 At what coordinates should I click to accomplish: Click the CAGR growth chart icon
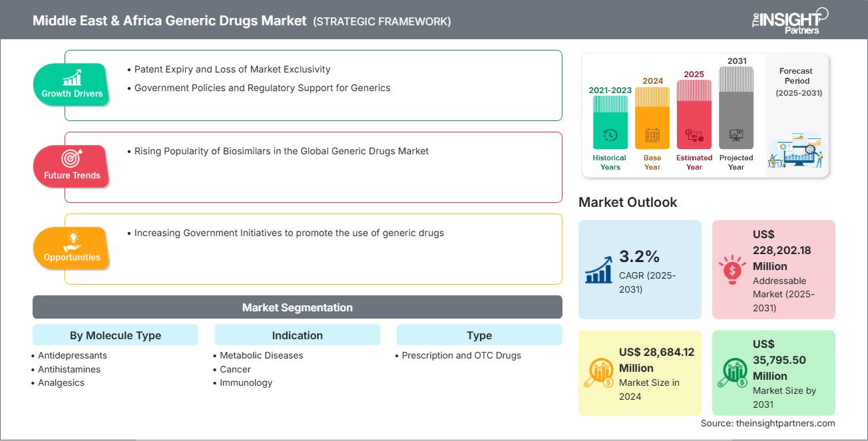click(598, 269)
